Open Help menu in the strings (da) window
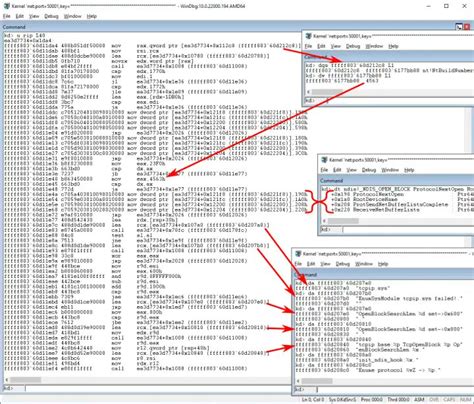Image resolution: width=474 pixels, height=404 pixels. pyautogui.click(x=383, y=264)
